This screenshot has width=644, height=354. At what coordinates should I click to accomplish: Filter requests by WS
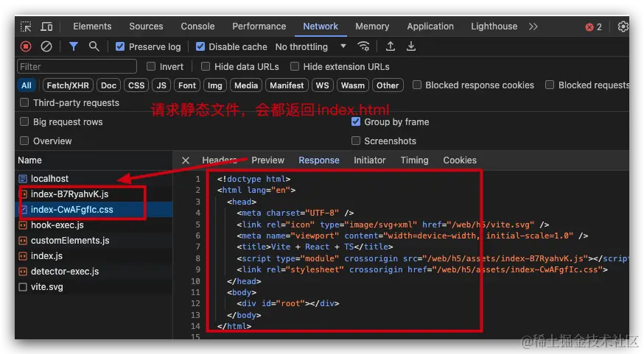point(323,85)
